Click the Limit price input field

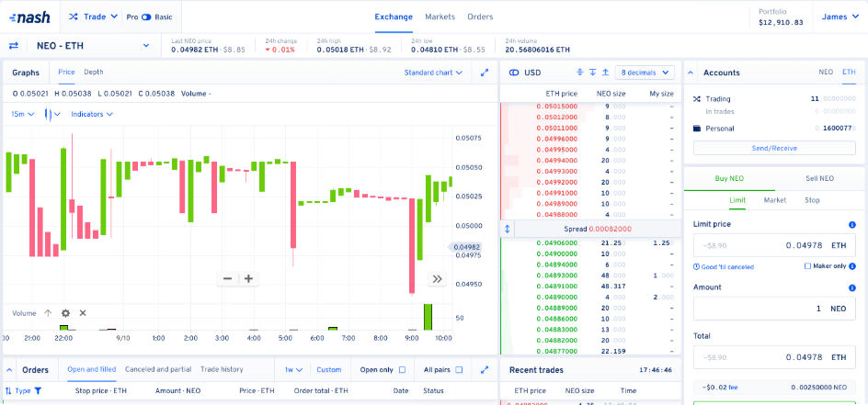tap(774, 245)
